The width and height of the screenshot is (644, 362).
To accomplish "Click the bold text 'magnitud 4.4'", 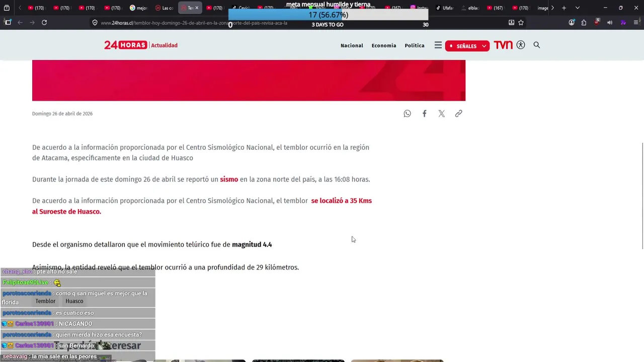I will tap(252, 245).
